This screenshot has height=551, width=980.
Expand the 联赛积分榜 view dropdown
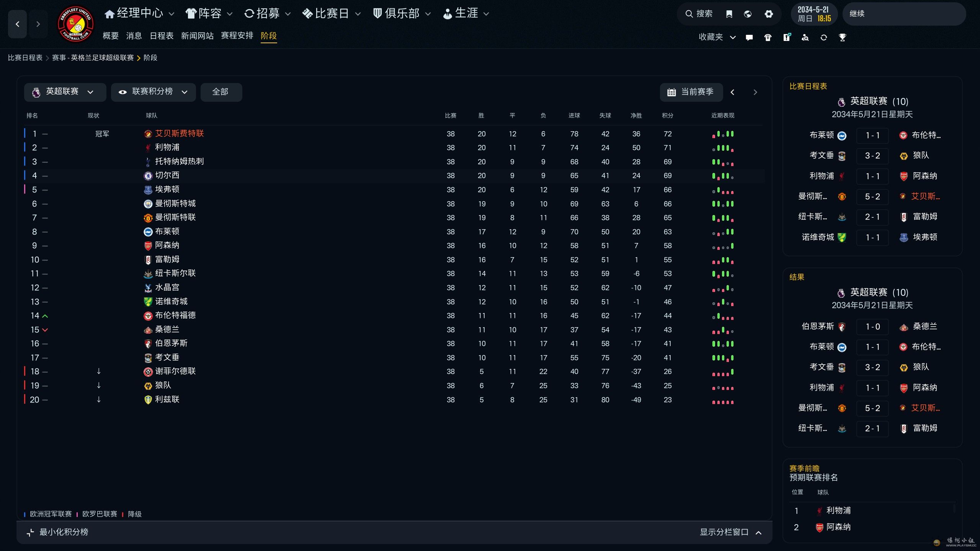coord(153,92)
